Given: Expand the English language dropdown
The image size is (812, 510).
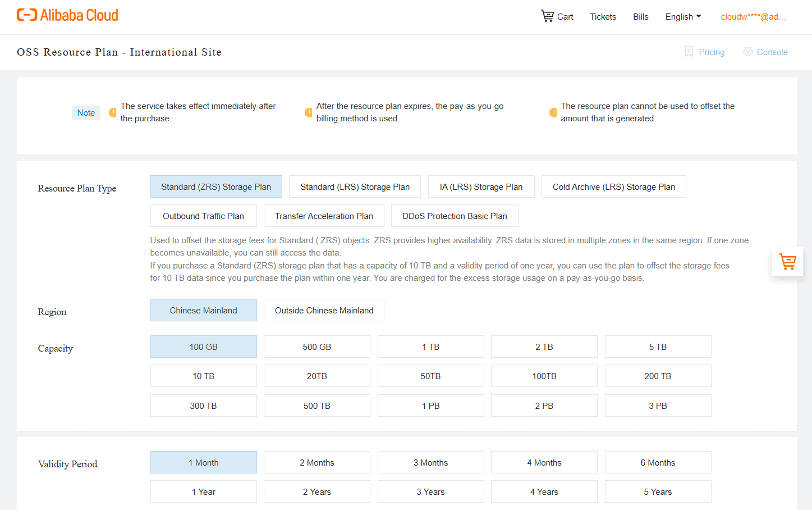Looking at the screenshot, I should [683, 17].
